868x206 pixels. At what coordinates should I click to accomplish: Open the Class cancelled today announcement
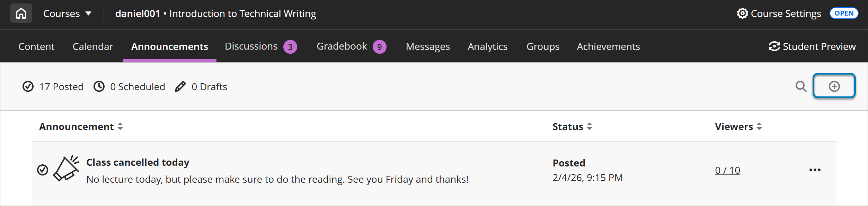pos(138,162)
